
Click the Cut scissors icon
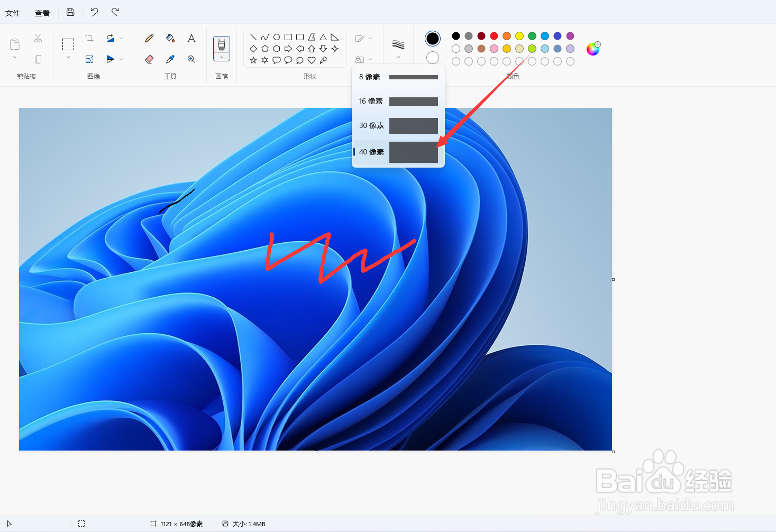pyautogui.click(x=38, y=38)
